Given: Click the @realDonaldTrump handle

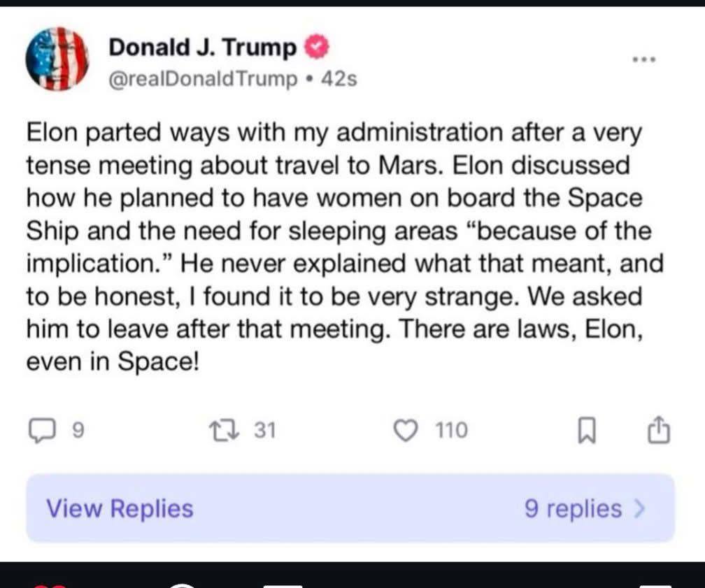Looking at the screenshot, I should 204,79.
